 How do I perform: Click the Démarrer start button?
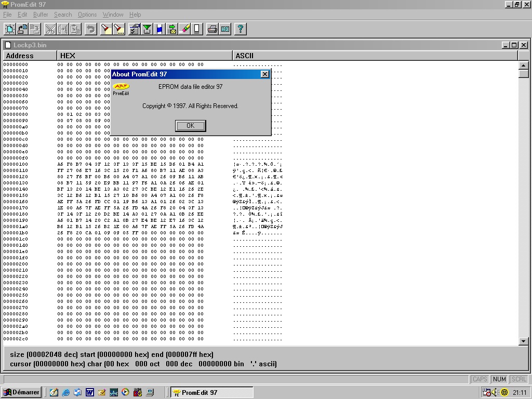pos(21,393)
